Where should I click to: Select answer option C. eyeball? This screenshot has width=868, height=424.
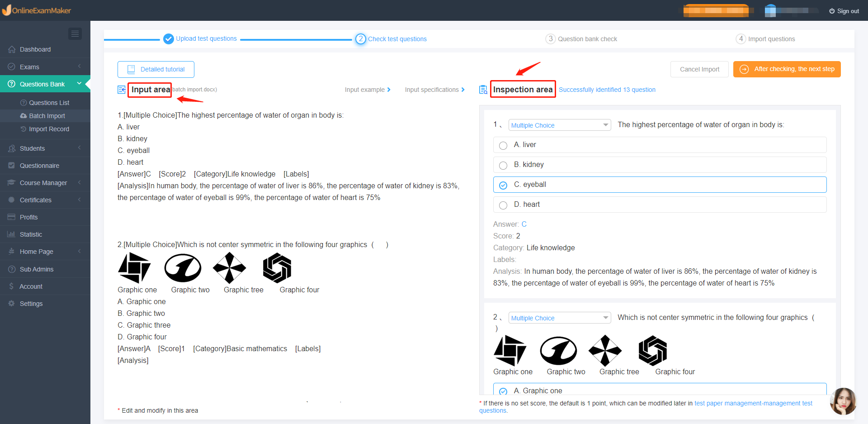tap(660, 185)
